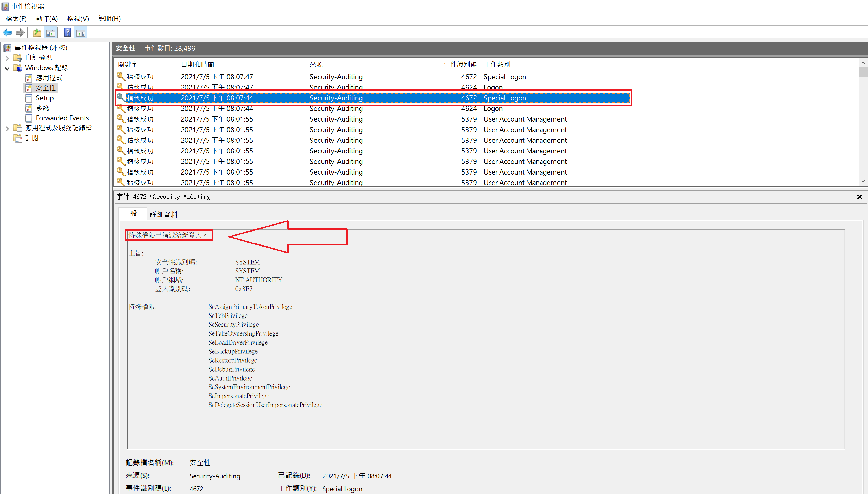Click the 安全性 log icon in tree
The image size is (868, 494).
28,88
